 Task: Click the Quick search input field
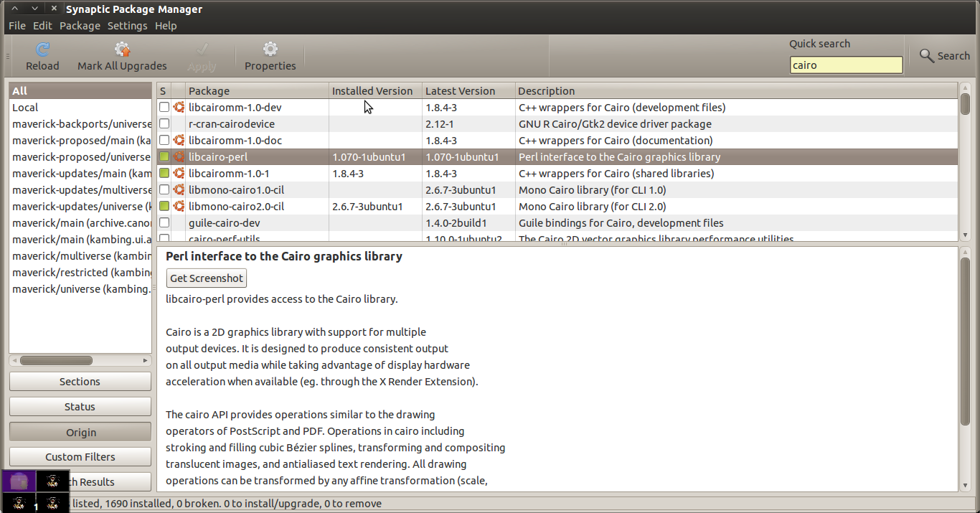click(x=846, y=65)
